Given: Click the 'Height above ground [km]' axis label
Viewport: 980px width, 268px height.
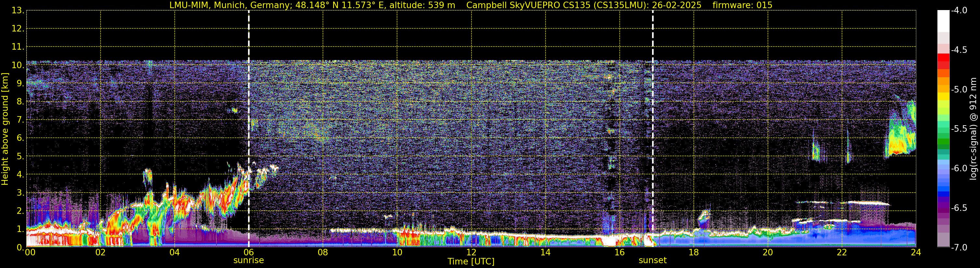Looking at the screenshot, I should pos(5,129).
